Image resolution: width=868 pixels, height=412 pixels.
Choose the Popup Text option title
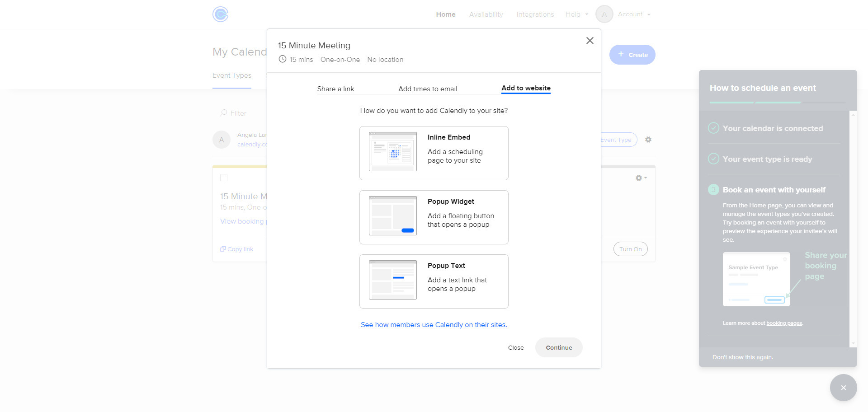coord(446,266)
